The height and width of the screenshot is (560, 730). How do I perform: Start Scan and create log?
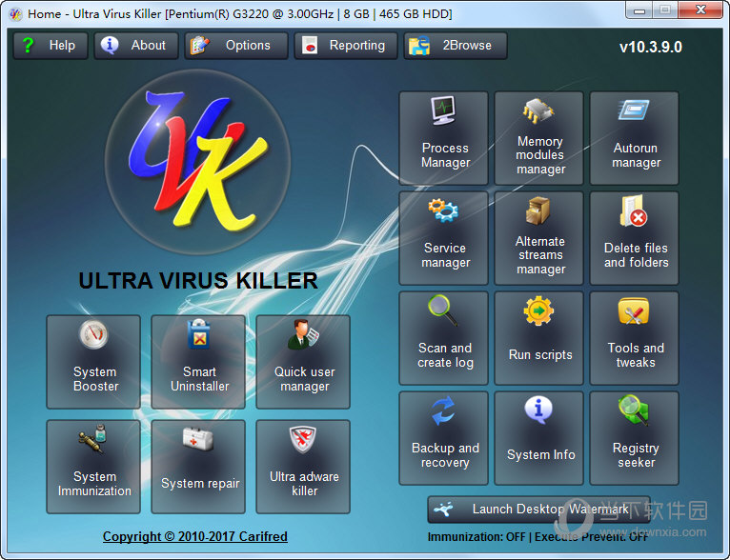click(444, 338)
